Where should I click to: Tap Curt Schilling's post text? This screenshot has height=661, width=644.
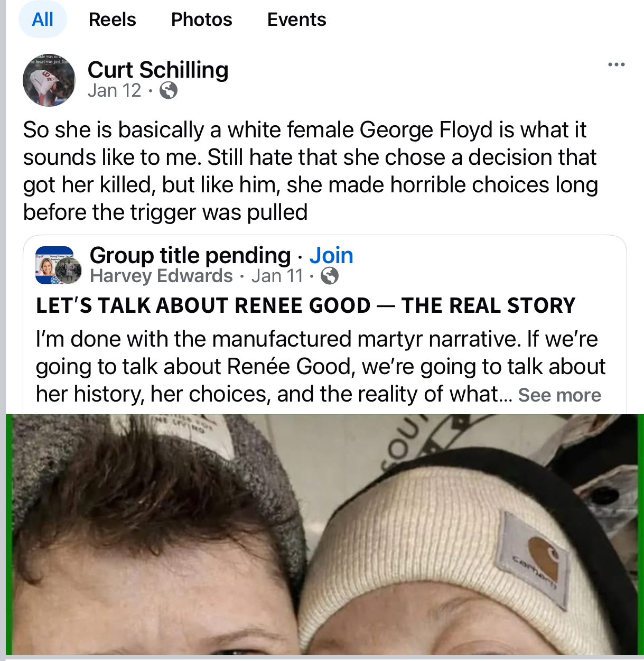(x=311, y=171)
